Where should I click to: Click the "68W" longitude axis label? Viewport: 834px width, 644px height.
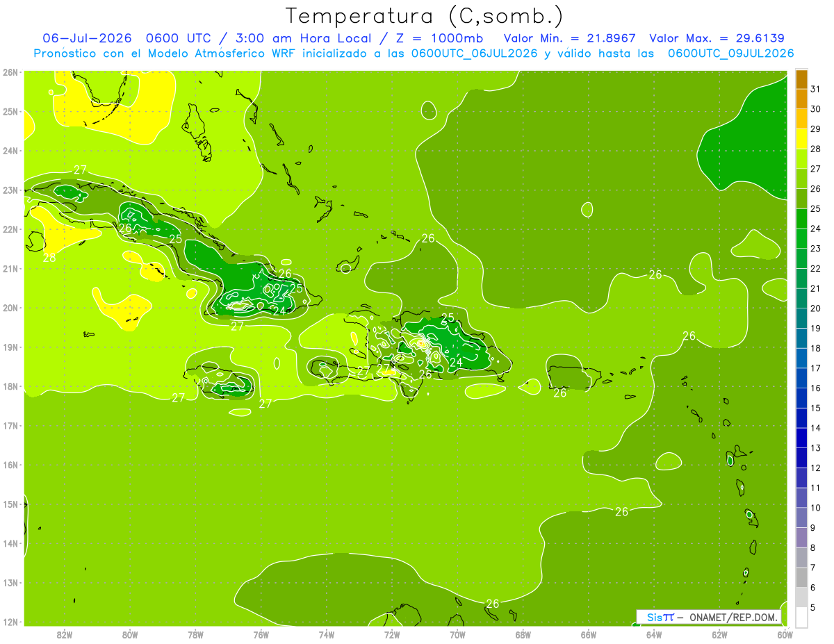pos(523,634)
